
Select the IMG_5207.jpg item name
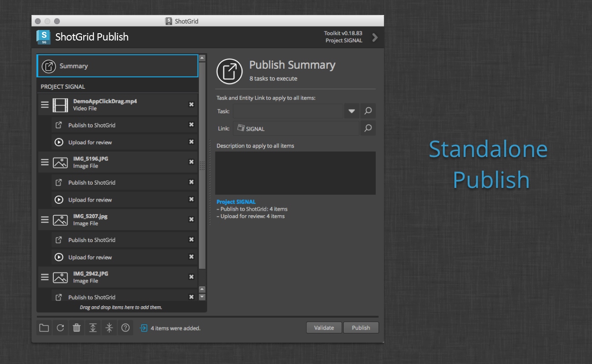(90, 216)
